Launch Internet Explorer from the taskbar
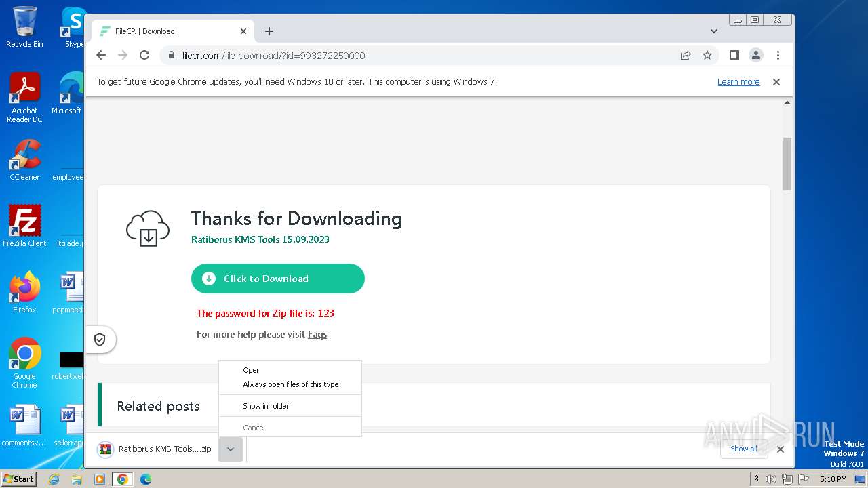Screen dimensions: 868x488 54,479
